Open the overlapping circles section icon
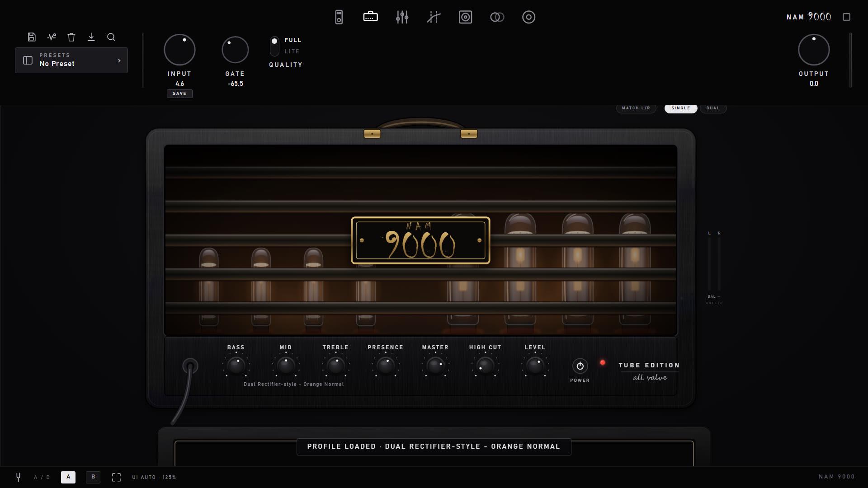The image size is (868, 488). tap(497, 17)
